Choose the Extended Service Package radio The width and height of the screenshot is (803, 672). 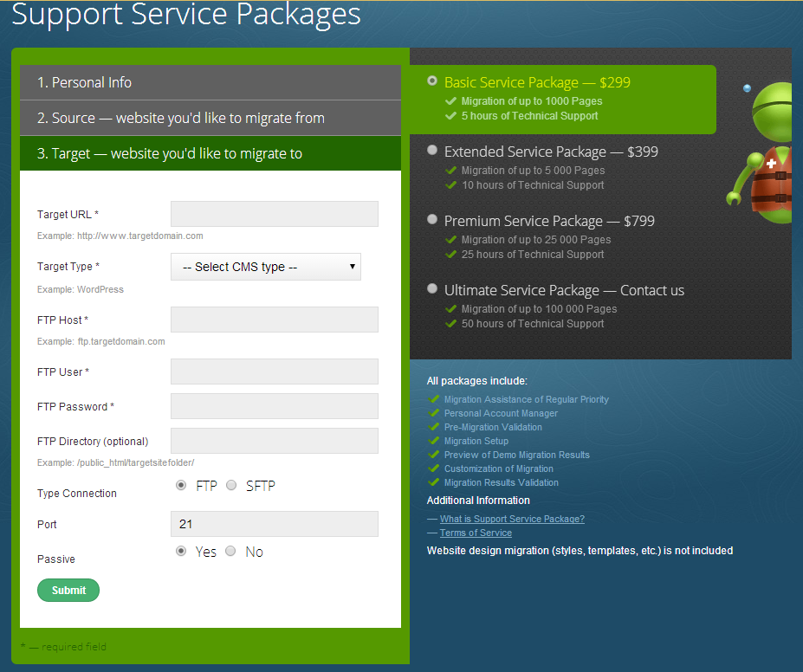pos(432,150)
